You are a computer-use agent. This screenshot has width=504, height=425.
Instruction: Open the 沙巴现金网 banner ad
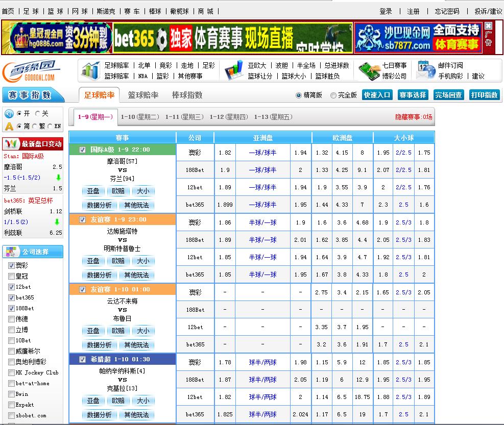pos(418,38)
